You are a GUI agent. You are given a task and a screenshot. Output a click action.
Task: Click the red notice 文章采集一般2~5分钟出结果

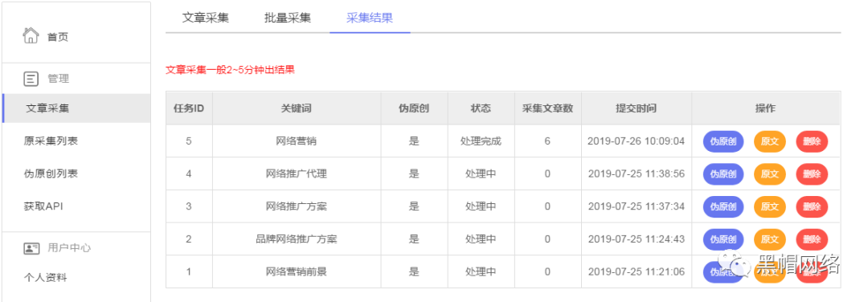tap(231, 70)
